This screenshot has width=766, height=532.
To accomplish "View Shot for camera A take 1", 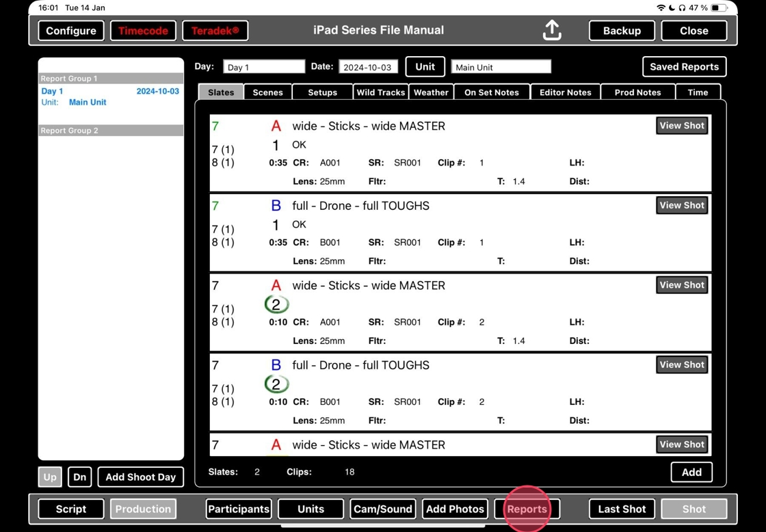I will (x=681, y=126).
